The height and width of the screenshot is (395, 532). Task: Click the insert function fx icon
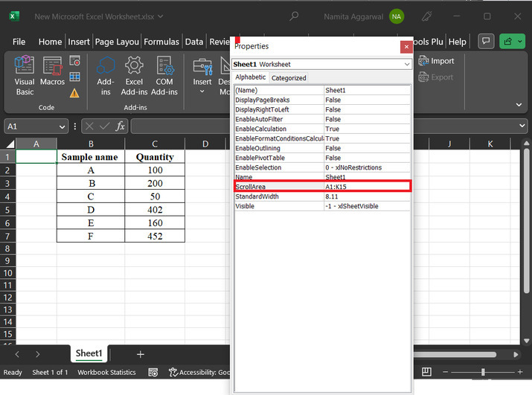(x=119, y=126)
